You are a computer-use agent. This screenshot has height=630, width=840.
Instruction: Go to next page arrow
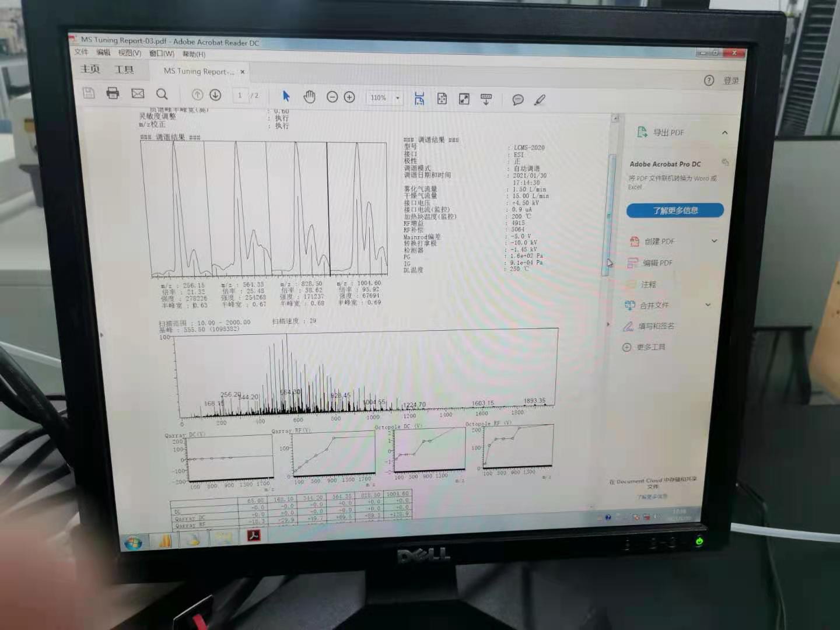tap(215, 95)
